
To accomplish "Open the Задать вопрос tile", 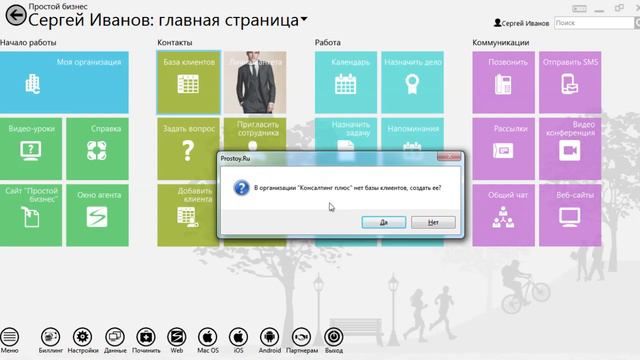I will pos(188,149).
